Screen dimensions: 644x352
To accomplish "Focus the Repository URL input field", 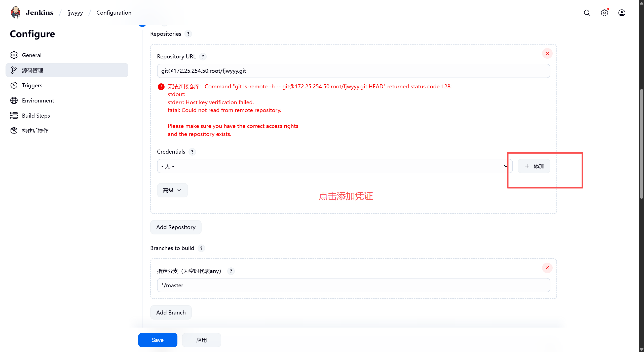I will (x=353, y=71).
